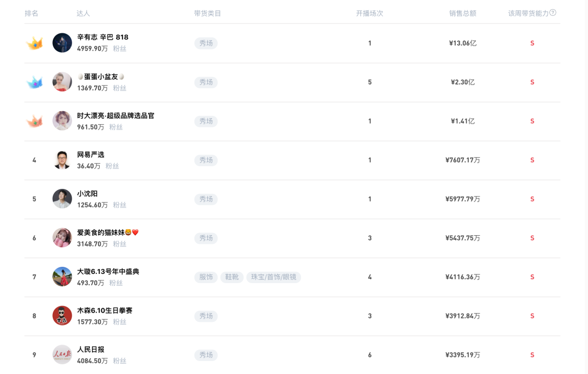Viewport: 588px width, 374px height.
Task: Open 辛有志 辛巴 818 avatar
Action: (62, 43)
